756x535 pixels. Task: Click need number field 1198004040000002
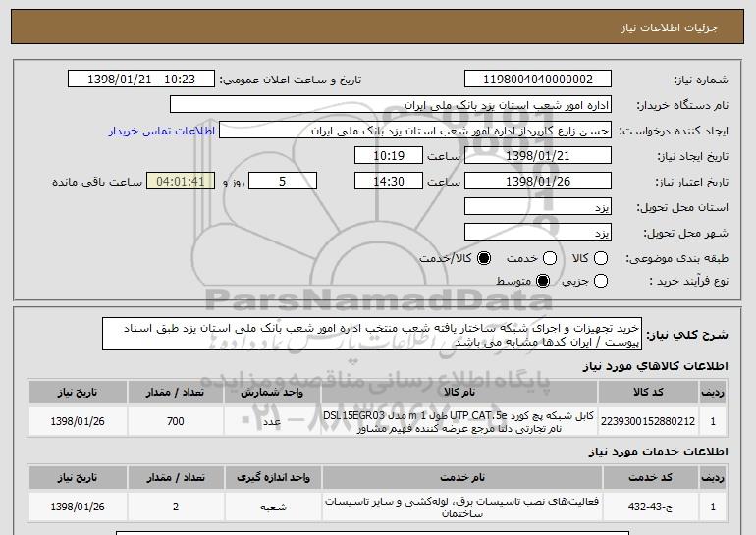pyautogui.click(x=538, y=80)
